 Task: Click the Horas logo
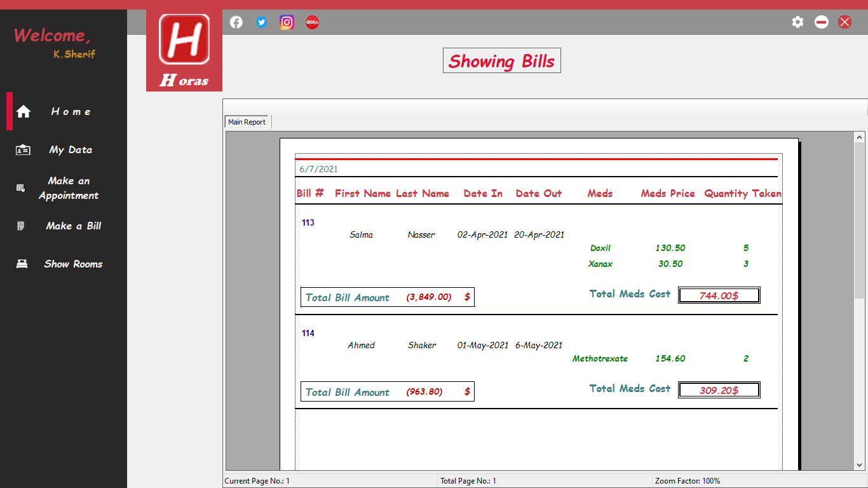184,50
